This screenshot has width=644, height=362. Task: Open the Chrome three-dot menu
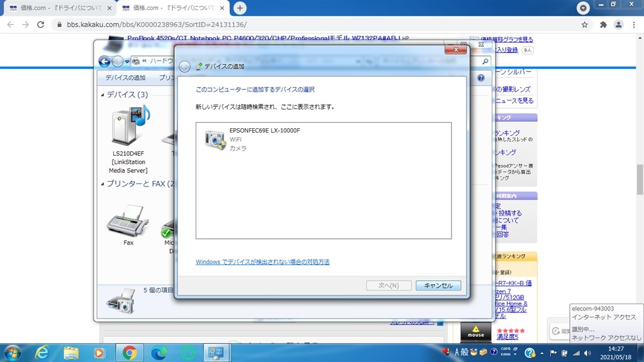(x=634, y=25)
